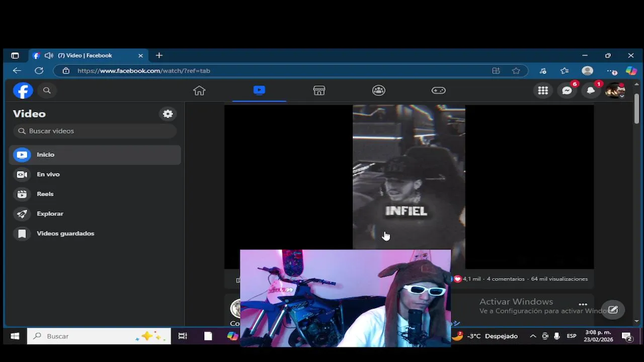
Task: Open the Facebook logo home link
Action: click(x=23, y=90)
